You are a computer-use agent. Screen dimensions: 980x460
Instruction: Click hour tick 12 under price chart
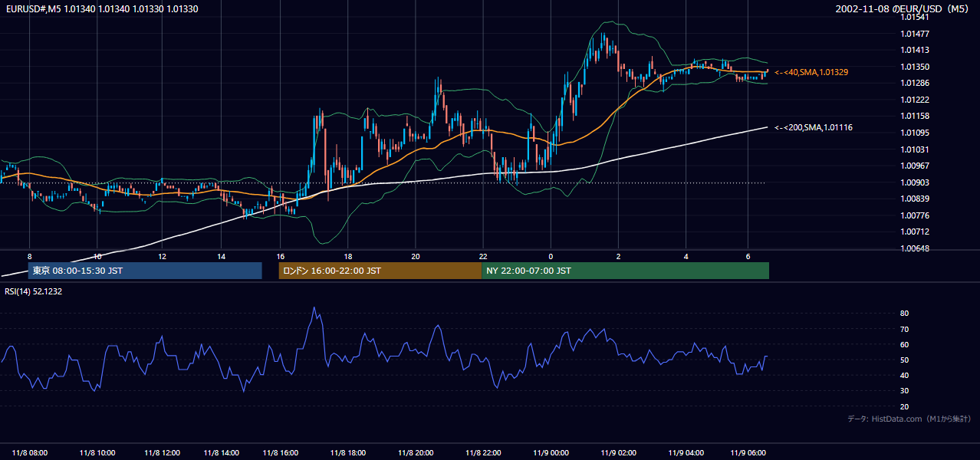pos(162,256)
